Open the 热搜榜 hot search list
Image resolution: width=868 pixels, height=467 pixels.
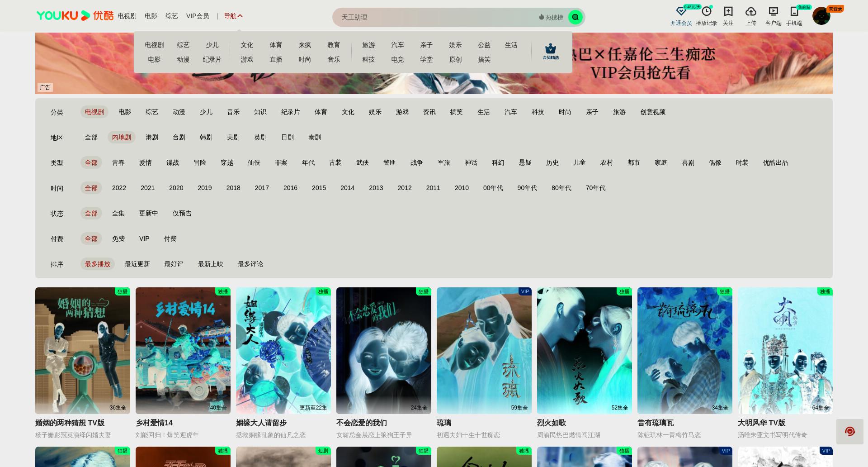tap(551, 17)
